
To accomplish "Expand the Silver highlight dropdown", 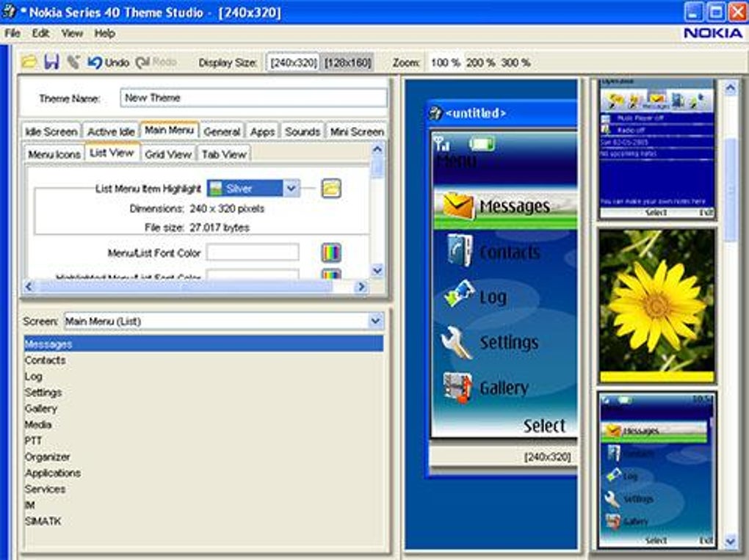I will pos(291,188).
